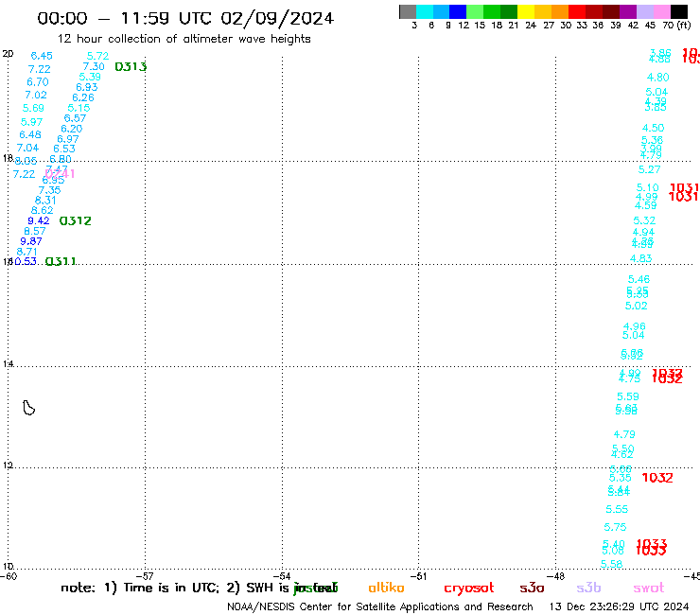Viewport: 700px width, 615px height.
Task: Click the green 0313 time label
Action: point(131,66)
